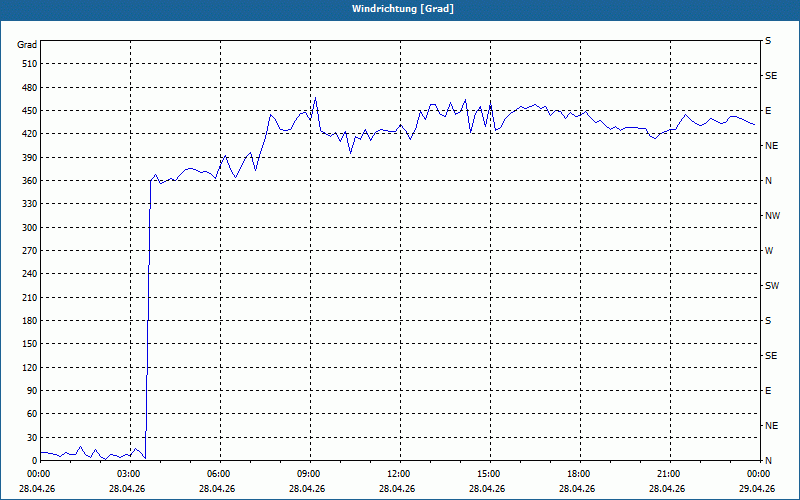Click the "E" compass label at 90 level
The image size is (800, 500).
point(768,391)
